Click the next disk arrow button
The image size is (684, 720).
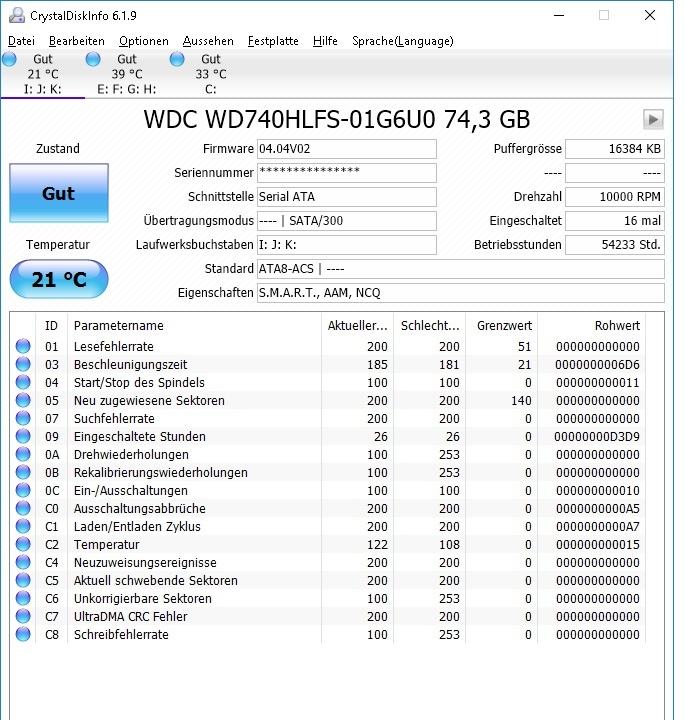653,120
